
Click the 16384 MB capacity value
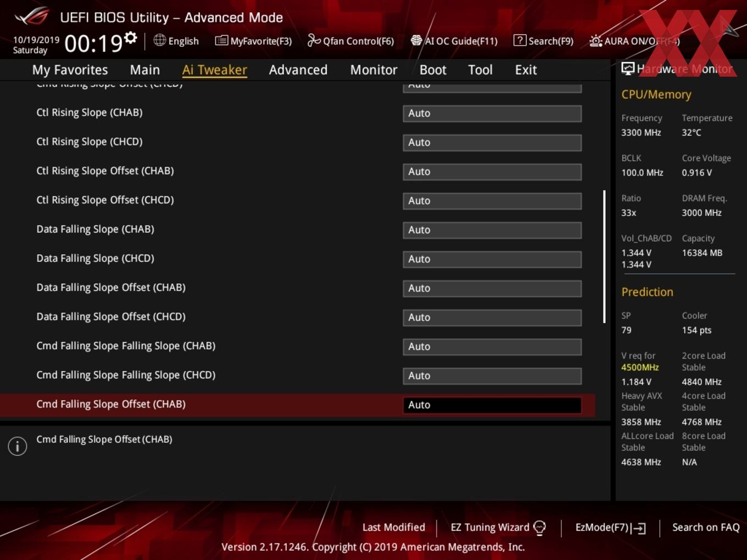pos(702,253)
